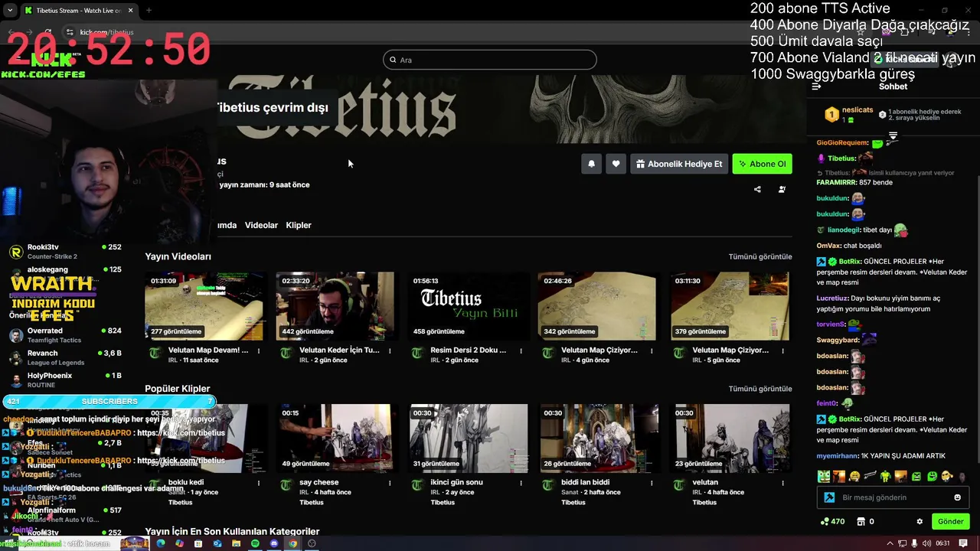980x551 pixels.
Task: Click the blue moderator hammer badge
Action: point(828,497)
